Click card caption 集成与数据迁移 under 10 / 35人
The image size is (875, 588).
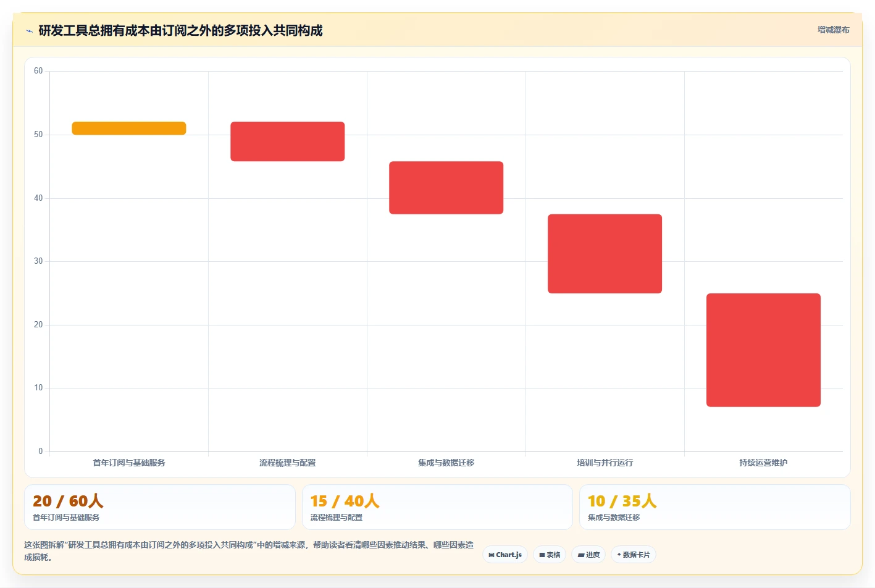click(614, 518)
